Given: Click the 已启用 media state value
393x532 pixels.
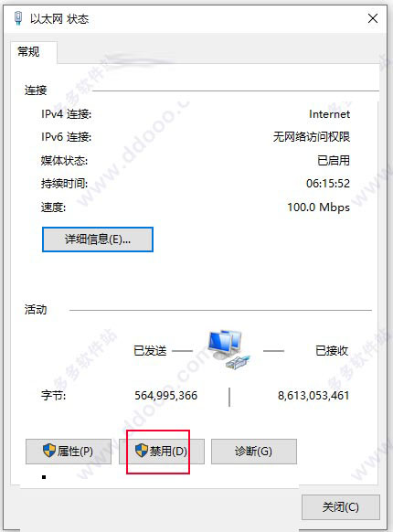Looking at the screenshot, I should [x=334, y=160].
